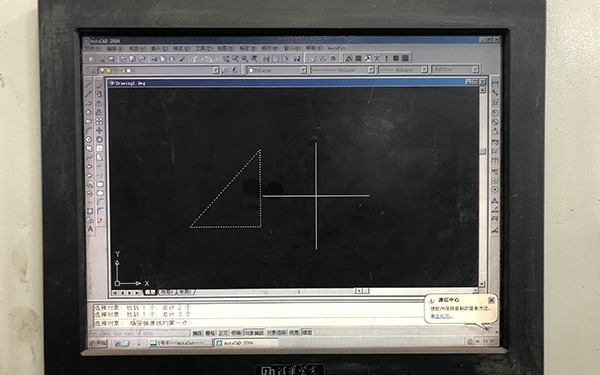Open the Layer Properties Manager icon
The height and width of the screenshot is (375, 600).
pos(92,70)
